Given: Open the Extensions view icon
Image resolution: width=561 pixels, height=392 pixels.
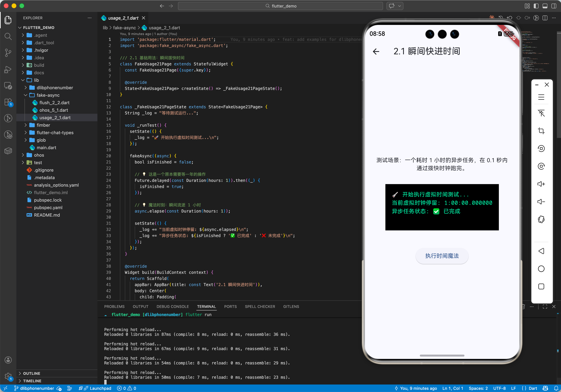Looking at the screenshot, I should click(8, 102).
